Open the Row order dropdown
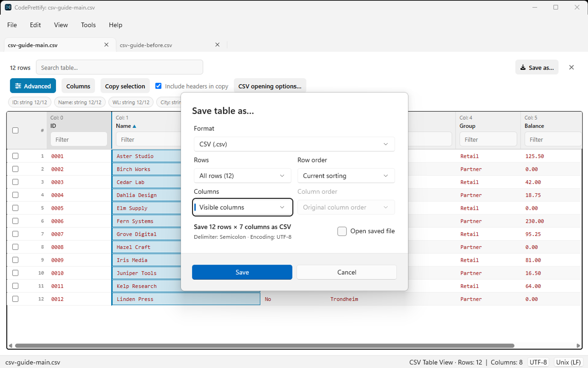The image size is (588, 368). tap(346, 176)
